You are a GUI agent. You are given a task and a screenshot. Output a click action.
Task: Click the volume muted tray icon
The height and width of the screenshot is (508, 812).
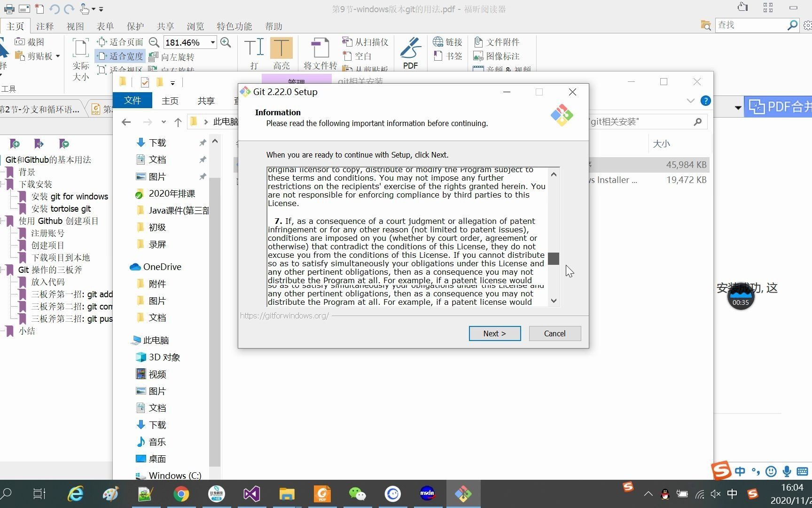(715, 494)
